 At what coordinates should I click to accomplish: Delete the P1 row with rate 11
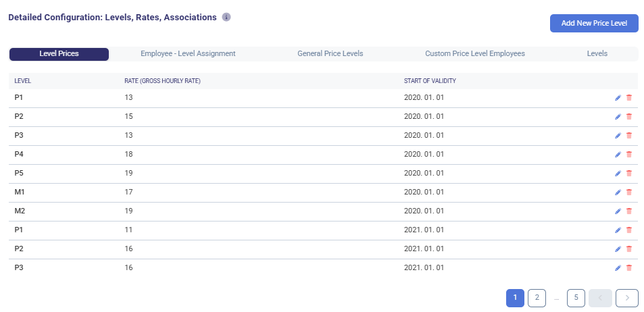click(629, 230)
